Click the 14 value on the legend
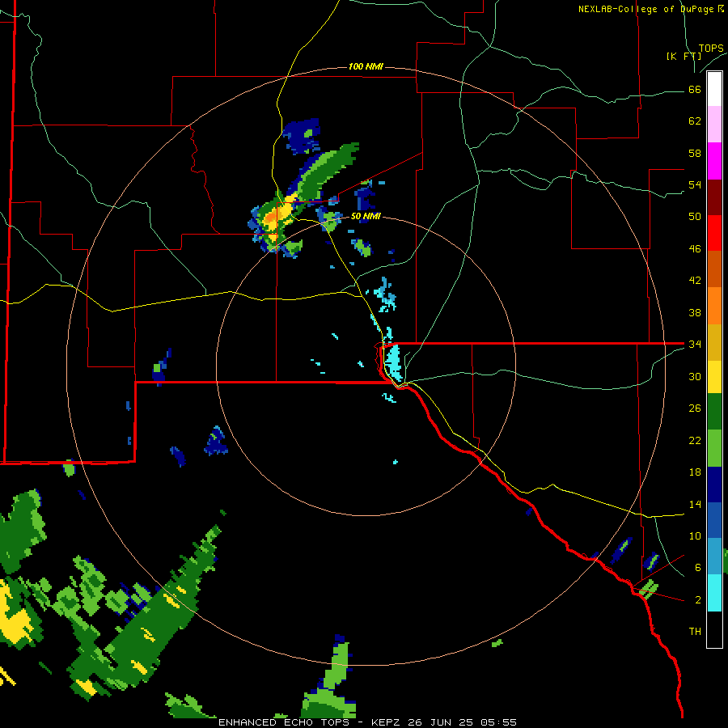 tap(695, 504)
